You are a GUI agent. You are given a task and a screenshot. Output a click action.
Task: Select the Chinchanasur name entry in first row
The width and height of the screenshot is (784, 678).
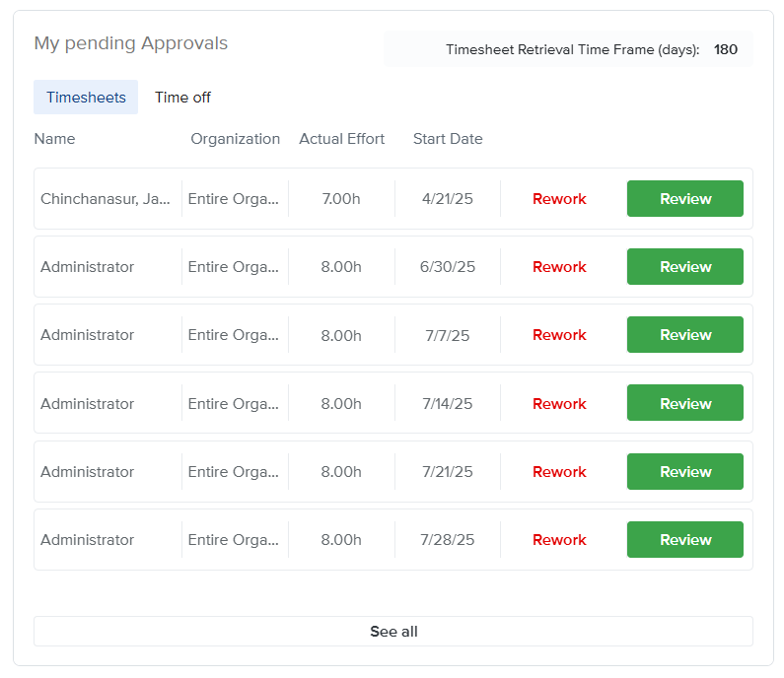coord(106,199)
